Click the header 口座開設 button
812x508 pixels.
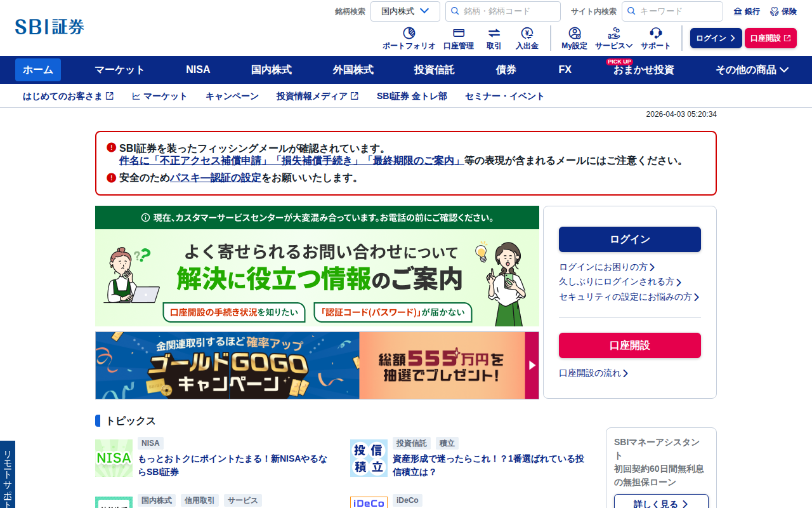pos(771,38)
